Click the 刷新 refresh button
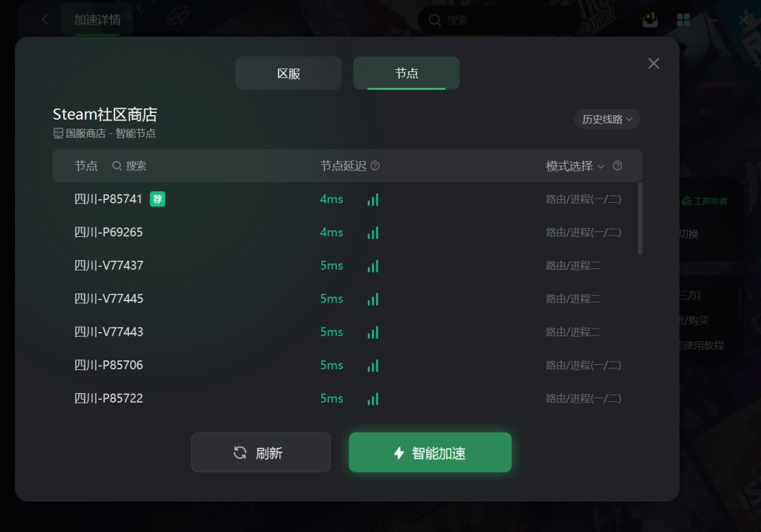 261,452
